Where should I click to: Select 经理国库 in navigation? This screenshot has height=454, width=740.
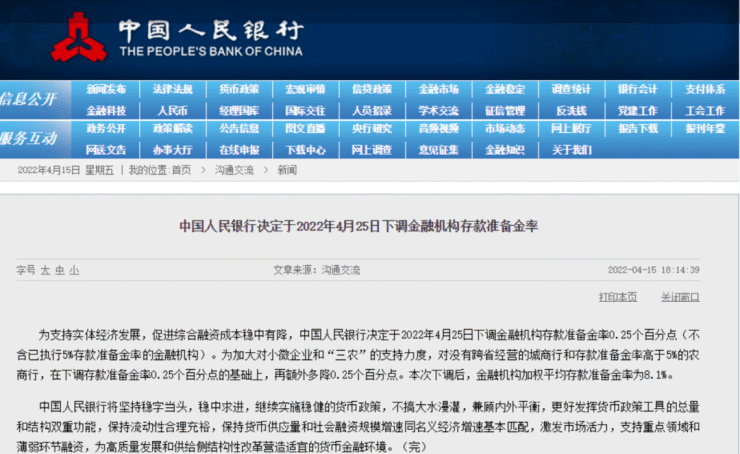(239, 111)
